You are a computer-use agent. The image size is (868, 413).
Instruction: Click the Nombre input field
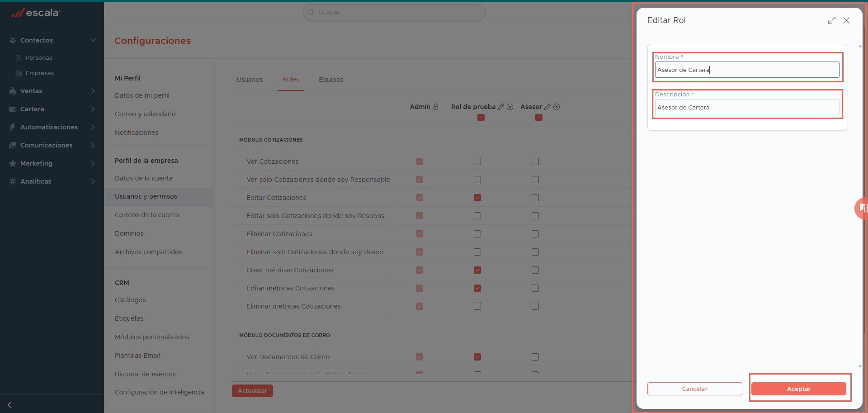coord(747,70)
